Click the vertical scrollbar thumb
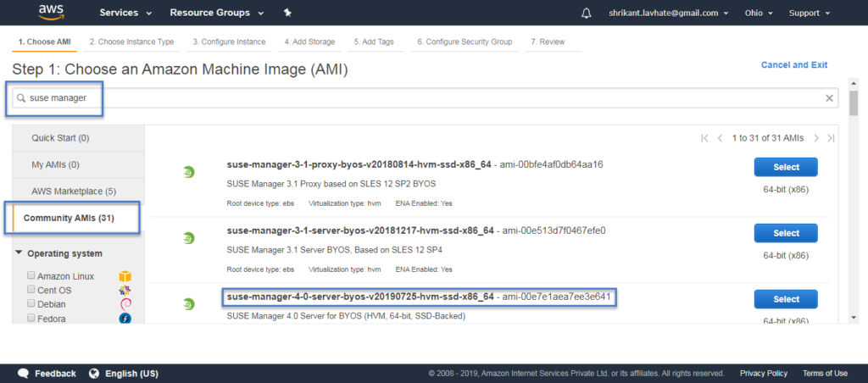This screenshot has height=383, width=868. tap(854, 103)
